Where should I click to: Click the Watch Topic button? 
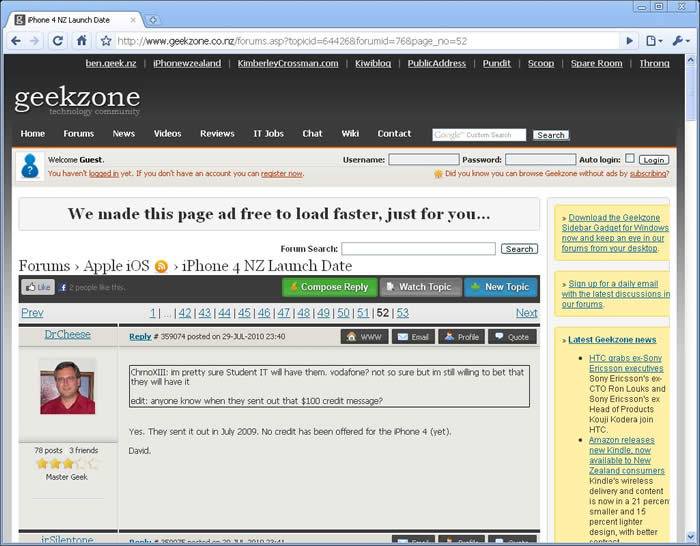tap(421, 287)
